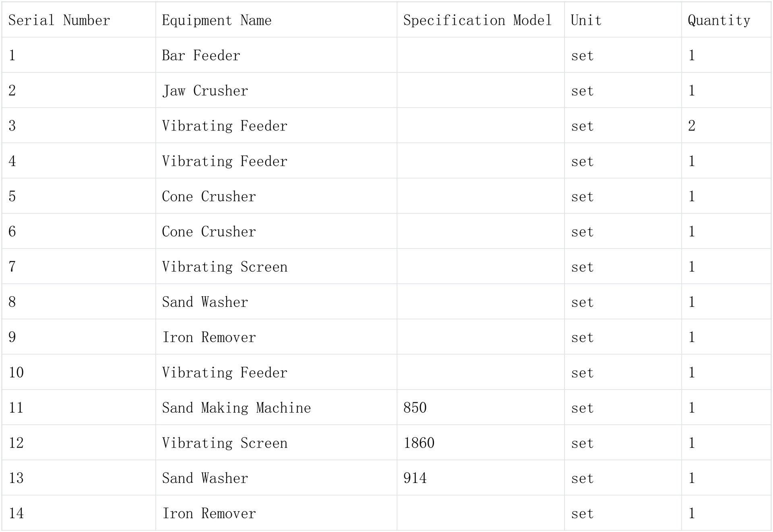Select Cone Crusher in row 5
The height and width of the screenshot is (532, 773).
[x=276, y=196]
